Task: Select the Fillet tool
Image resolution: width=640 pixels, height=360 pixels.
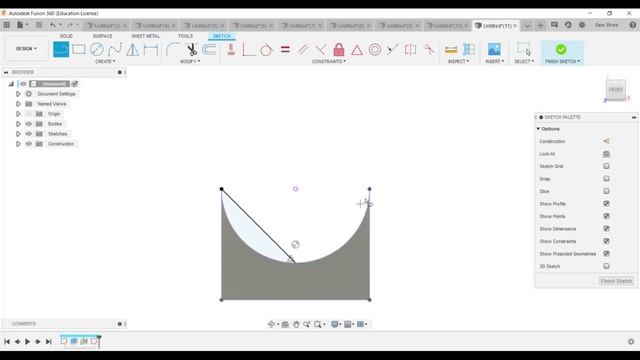Action: (x=173, y=49)
